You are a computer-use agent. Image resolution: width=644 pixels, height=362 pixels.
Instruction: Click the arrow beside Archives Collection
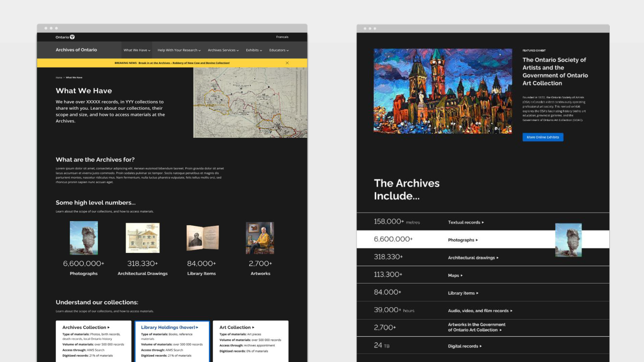point(108,327)
